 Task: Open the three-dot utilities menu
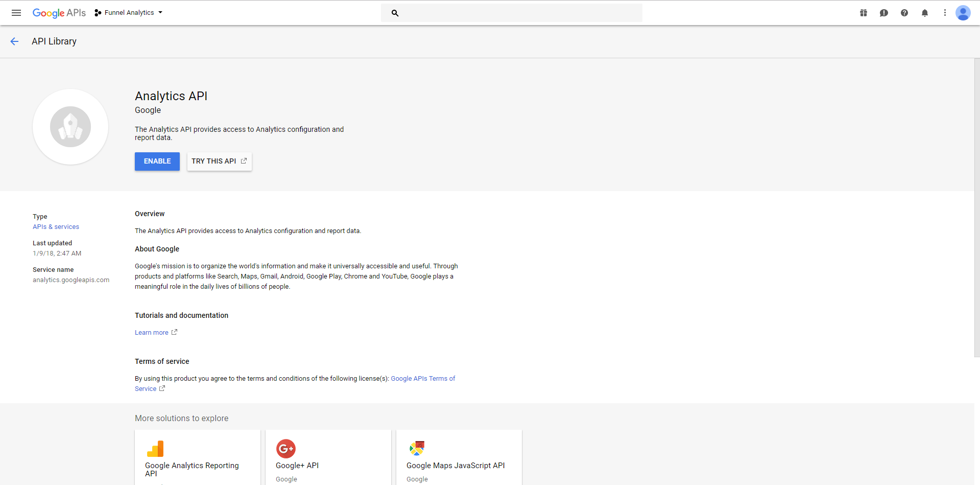[945, 13]
